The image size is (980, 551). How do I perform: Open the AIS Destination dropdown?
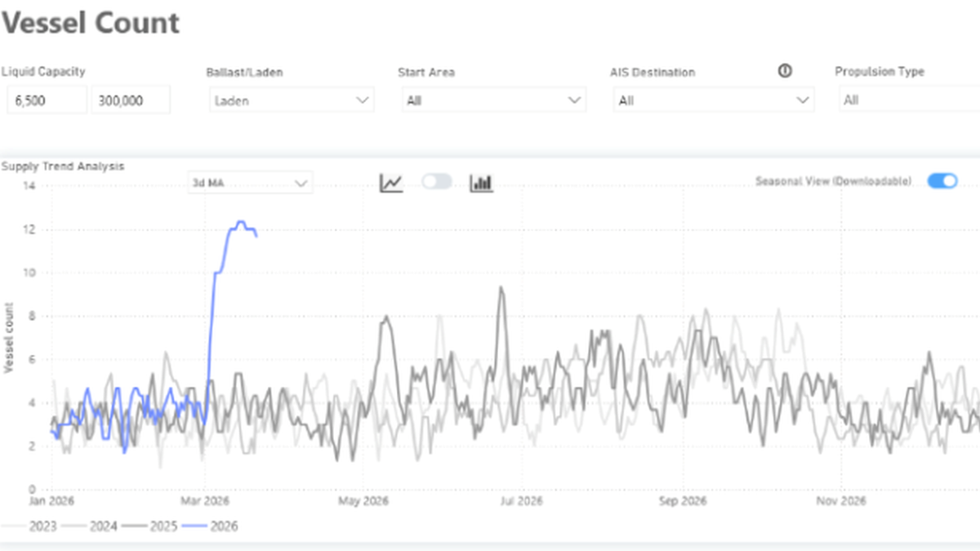713,100
